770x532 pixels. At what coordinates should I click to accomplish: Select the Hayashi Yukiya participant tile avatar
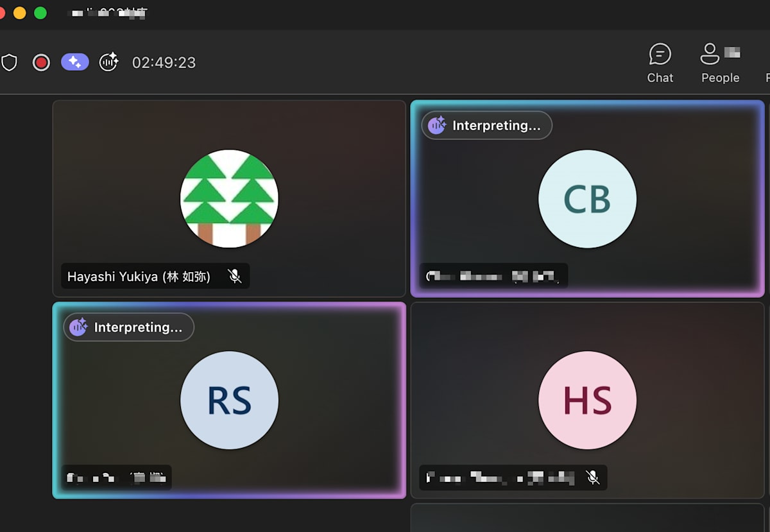(229, 199)
